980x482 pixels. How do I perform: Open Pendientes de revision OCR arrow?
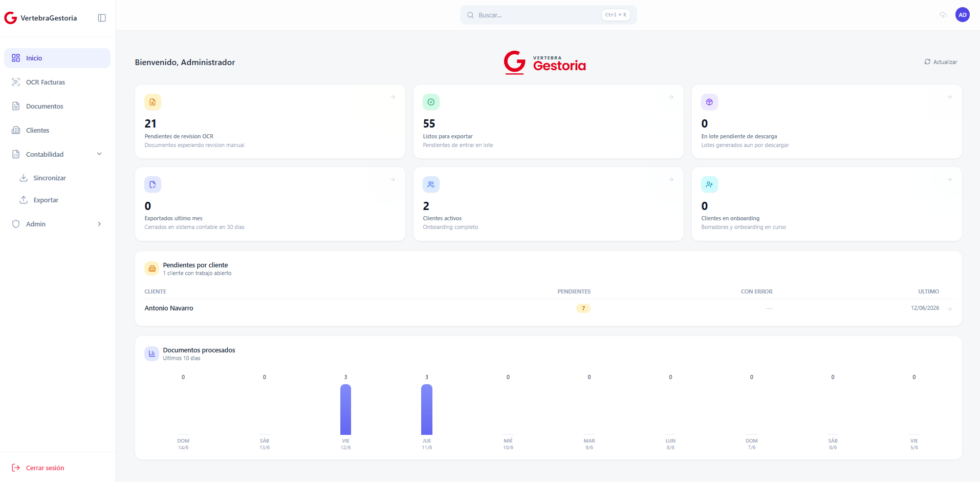coord(393,97)
